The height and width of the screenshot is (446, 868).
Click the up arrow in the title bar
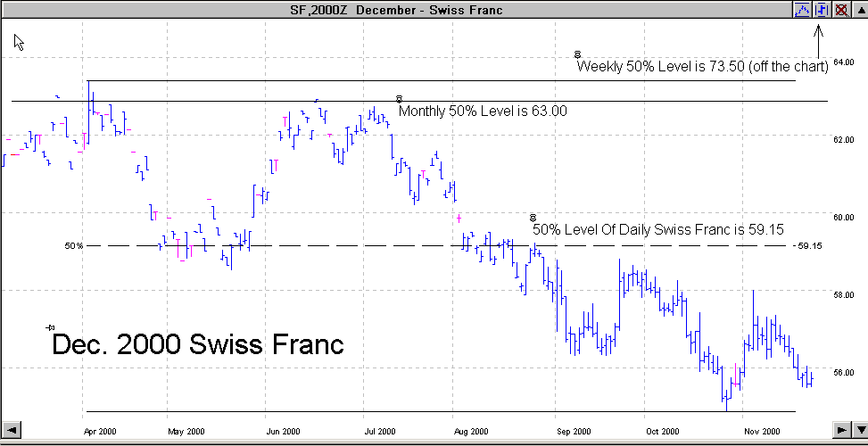[x=859, y=9]
